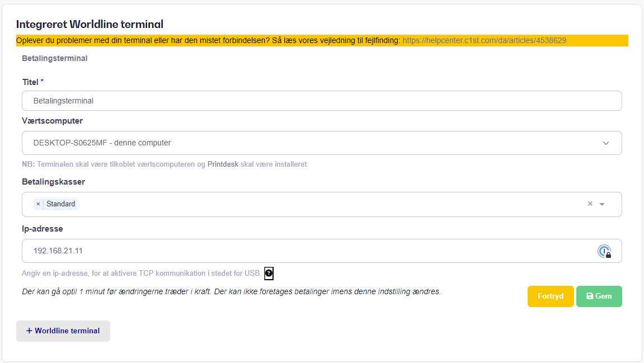Click the Ip-adresse input field
The image size is (644, 363).
click(322, 251)
